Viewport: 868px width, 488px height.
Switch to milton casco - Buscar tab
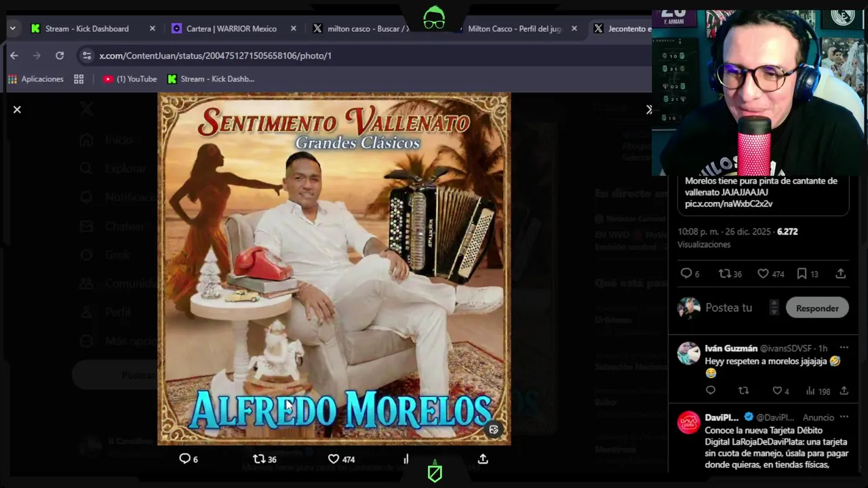pos(368,28)
